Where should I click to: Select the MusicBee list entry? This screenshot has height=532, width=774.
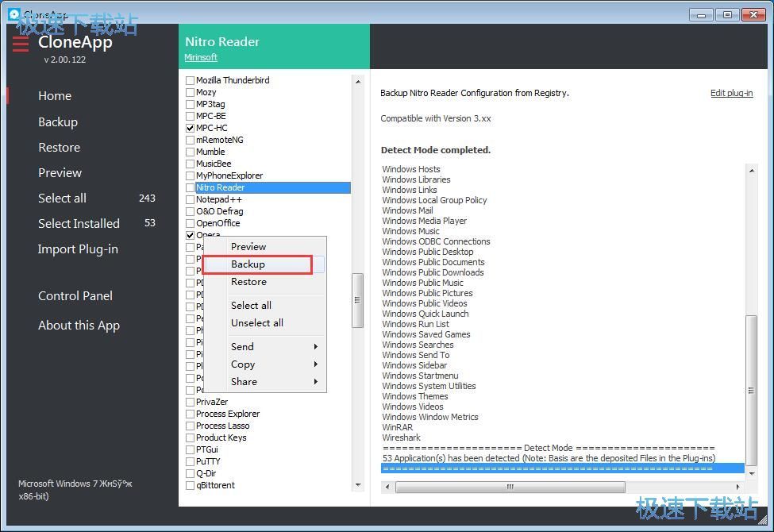[x=214, y=164]
